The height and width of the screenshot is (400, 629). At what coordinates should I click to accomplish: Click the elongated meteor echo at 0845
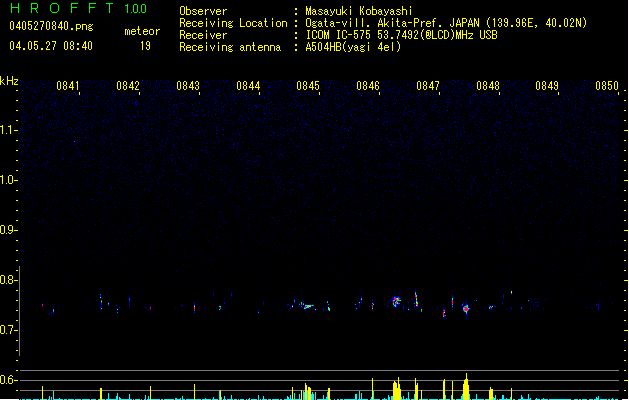307,306
